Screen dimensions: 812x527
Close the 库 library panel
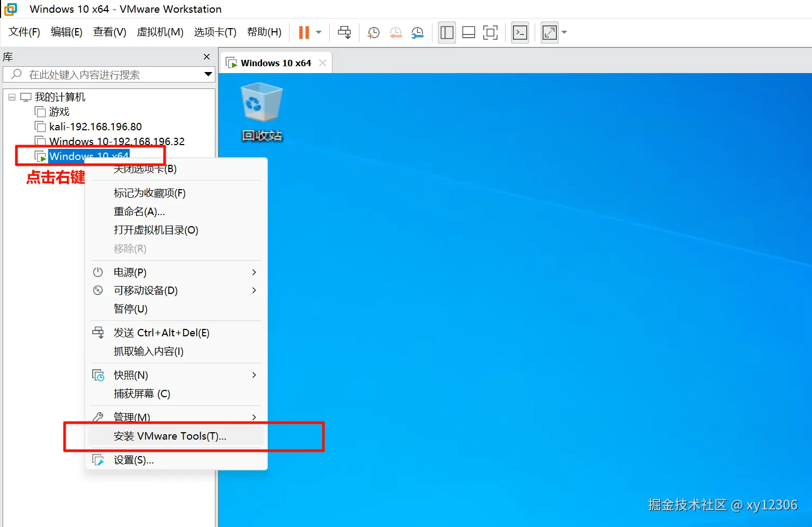(206, 57)
